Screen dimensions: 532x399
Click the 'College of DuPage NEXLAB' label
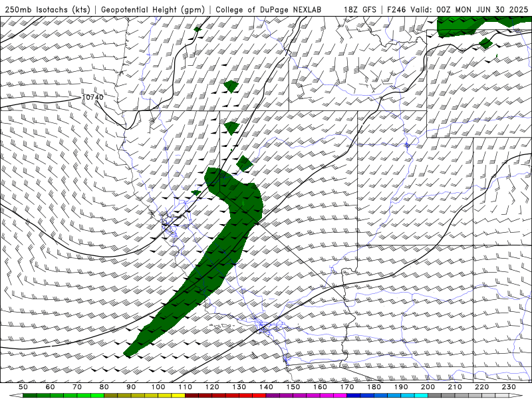click(x=269, y=9)
